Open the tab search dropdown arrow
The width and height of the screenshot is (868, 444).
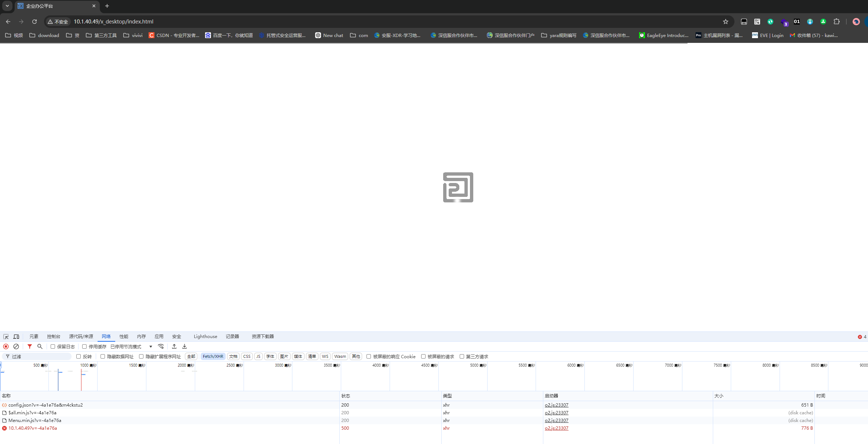point(7,6)
